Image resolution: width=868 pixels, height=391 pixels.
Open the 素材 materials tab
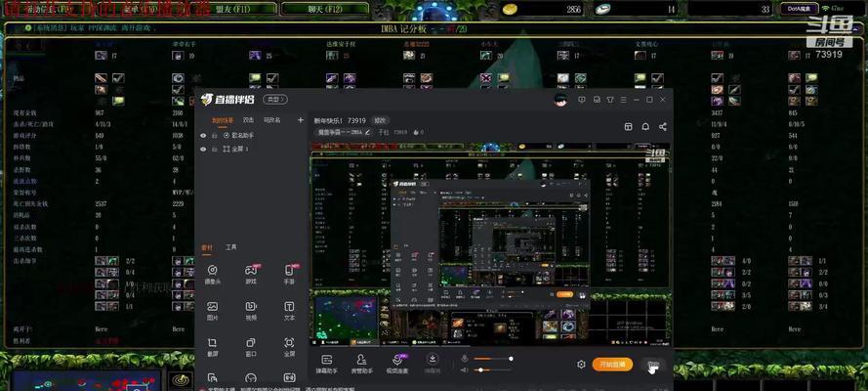[206, 247]
